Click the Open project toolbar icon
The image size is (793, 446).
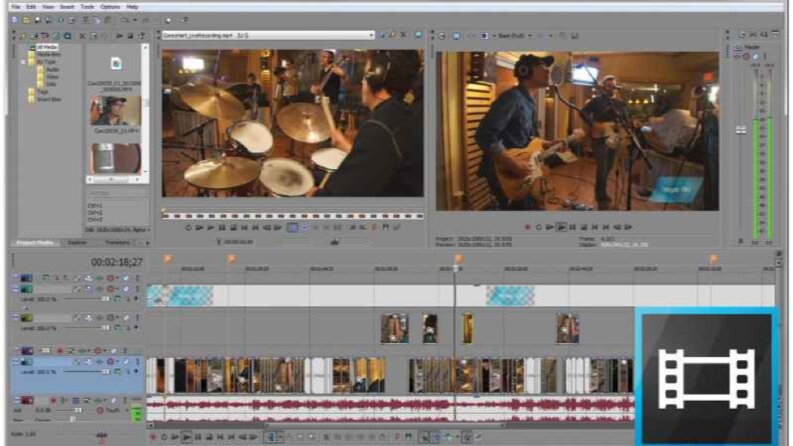26,20
